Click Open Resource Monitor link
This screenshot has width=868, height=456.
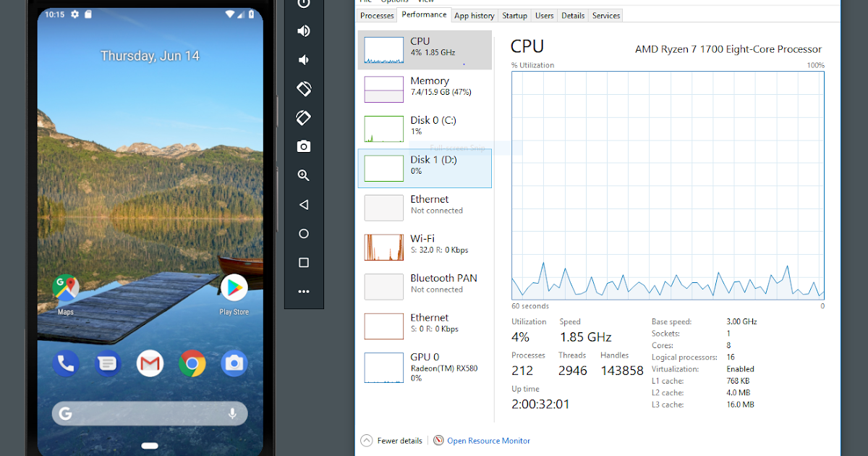pos(488,441)
